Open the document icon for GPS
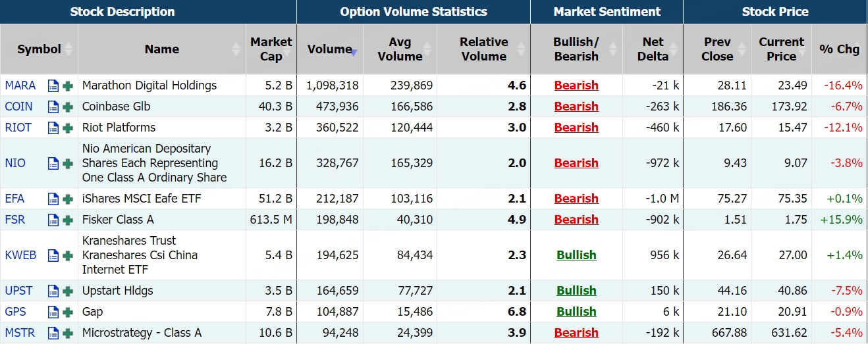This screenshot has width=868, height=344. click(53, 312)
